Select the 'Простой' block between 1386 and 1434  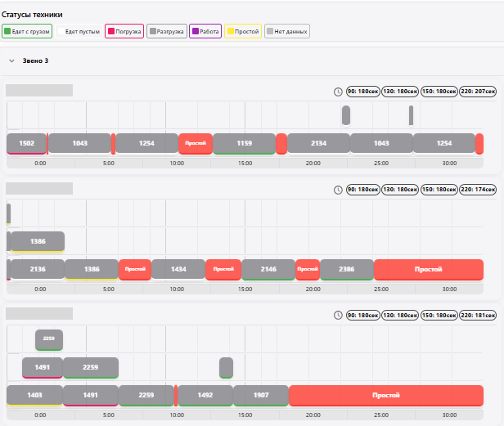click(135, 269)
